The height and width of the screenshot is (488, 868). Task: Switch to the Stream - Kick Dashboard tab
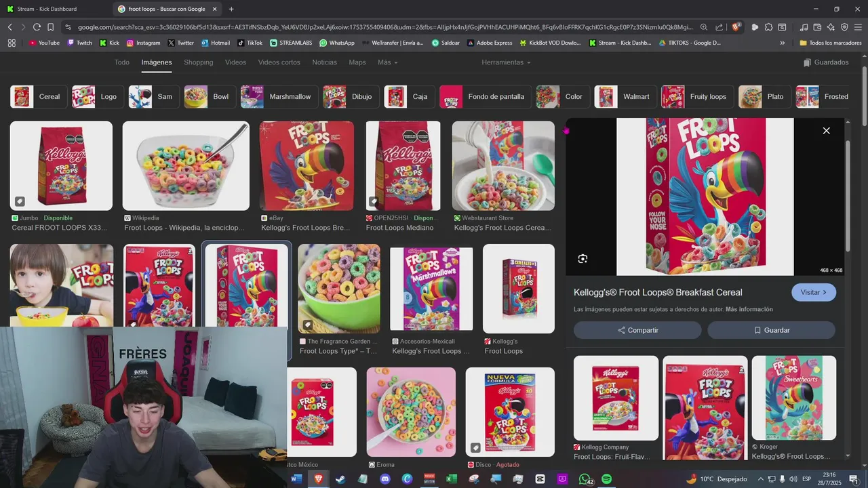(x=56, y=9)
